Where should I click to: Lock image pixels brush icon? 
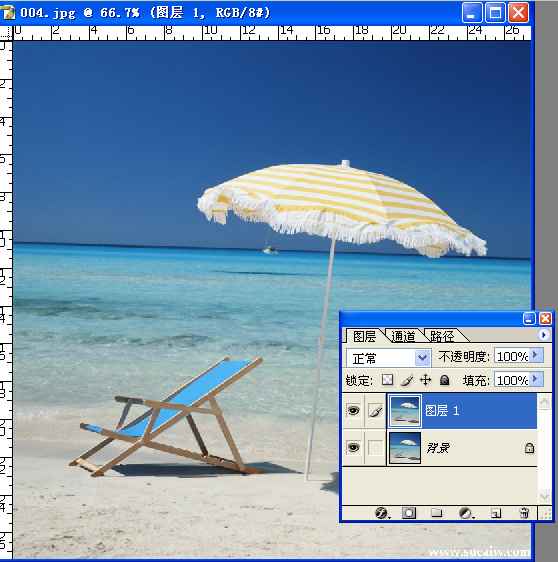[407, 380]
